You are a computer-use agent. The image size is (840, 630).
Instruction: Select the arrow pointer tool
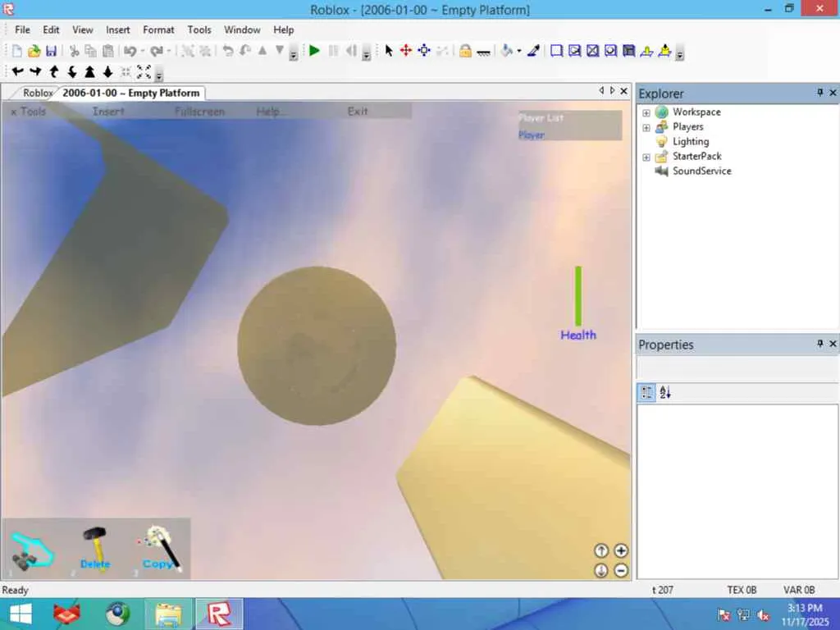click(x=389, y=51)
